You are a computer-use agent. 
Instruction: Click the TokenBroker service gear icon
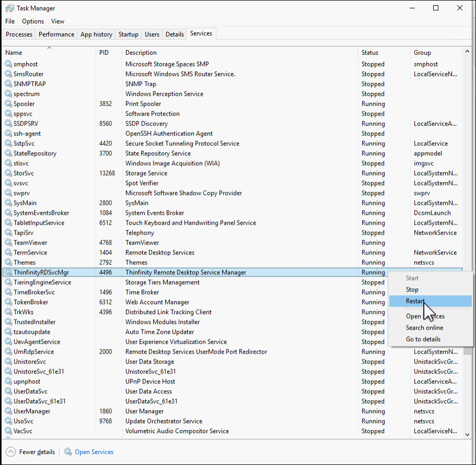coord(8,302)
